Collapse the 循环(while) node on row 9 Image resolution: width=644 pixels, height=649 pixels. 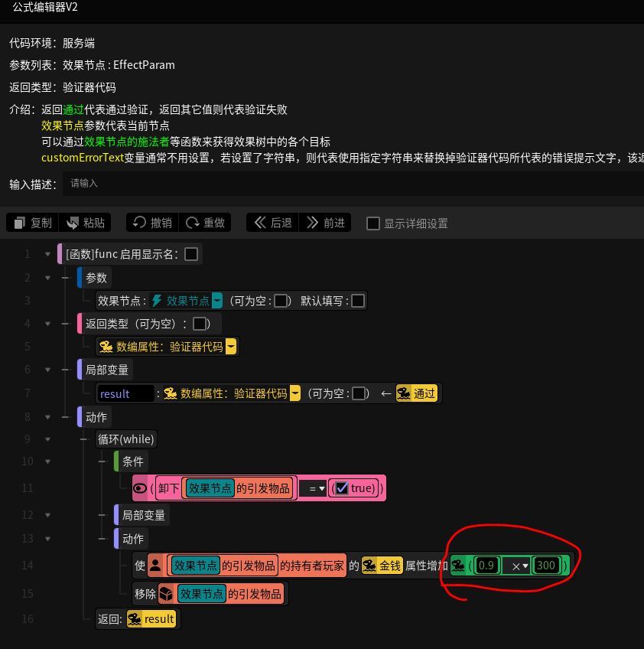[47, 439]
